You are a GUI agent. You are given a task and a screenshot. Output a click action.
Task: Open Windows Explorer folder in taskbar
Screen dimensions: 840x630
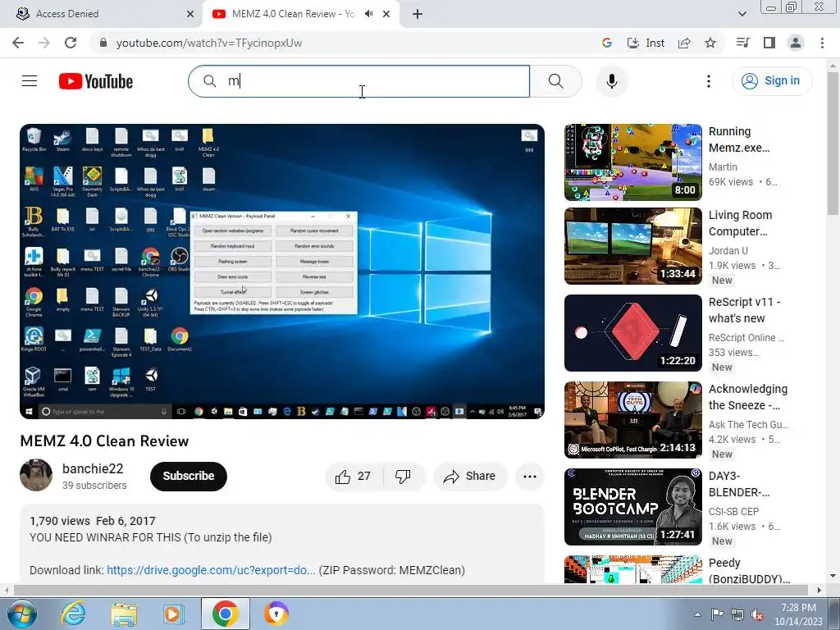point(124,614)
